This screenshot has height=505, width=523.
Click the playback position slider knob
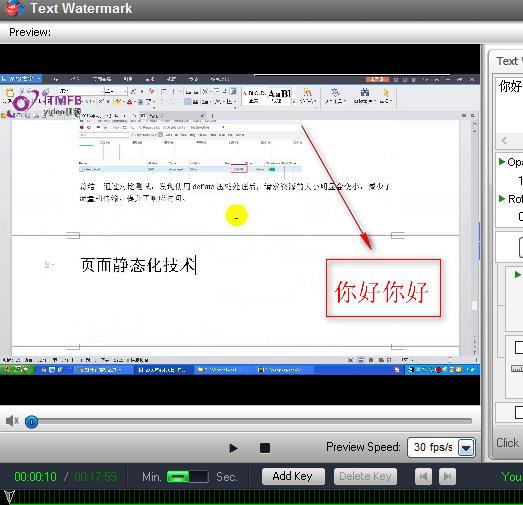pyautogui.click(x=31, y=422)
